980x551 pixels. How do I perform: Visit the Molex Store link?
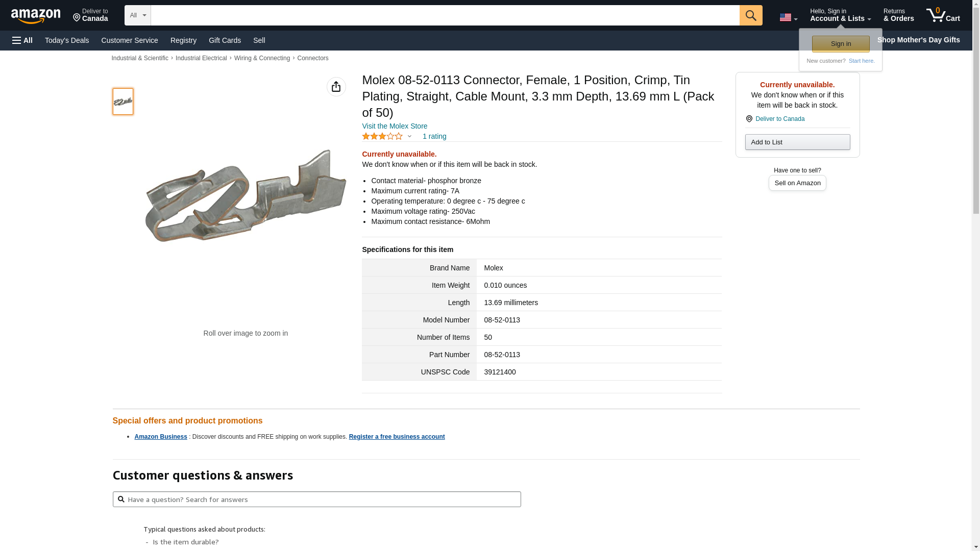394,126
